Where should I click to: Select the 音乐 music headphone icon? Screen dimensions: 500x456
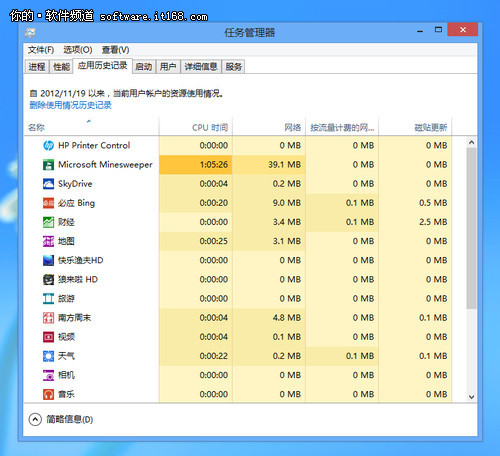[x=48, y=394]
